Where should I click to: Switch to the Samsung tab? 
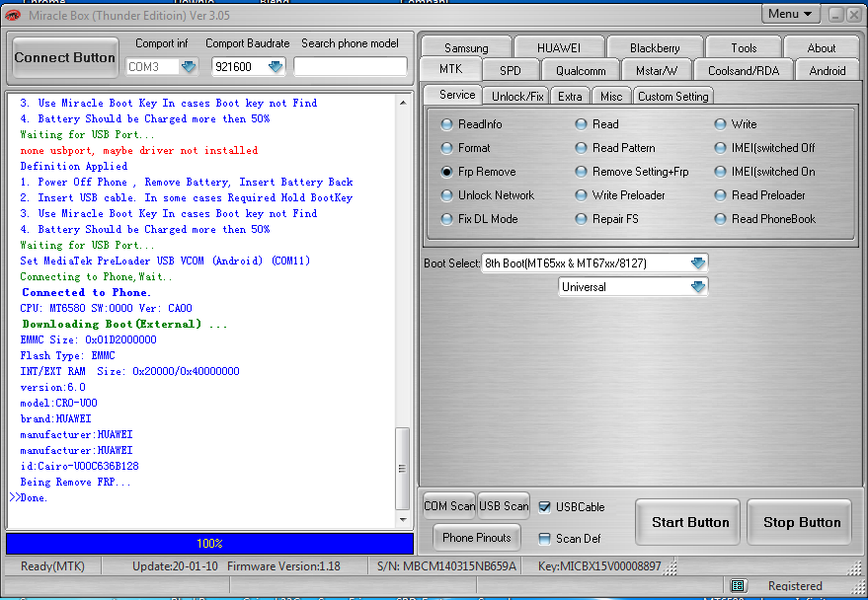click(466, 48)
